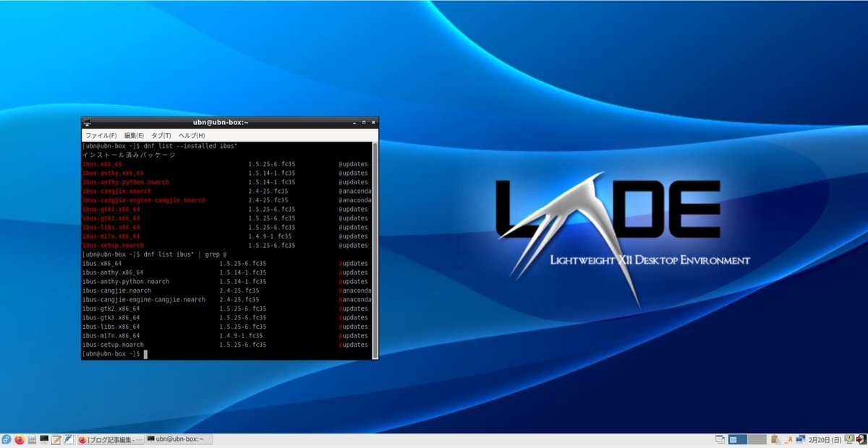Open the clipboard manager tray icon

[776, 439]
